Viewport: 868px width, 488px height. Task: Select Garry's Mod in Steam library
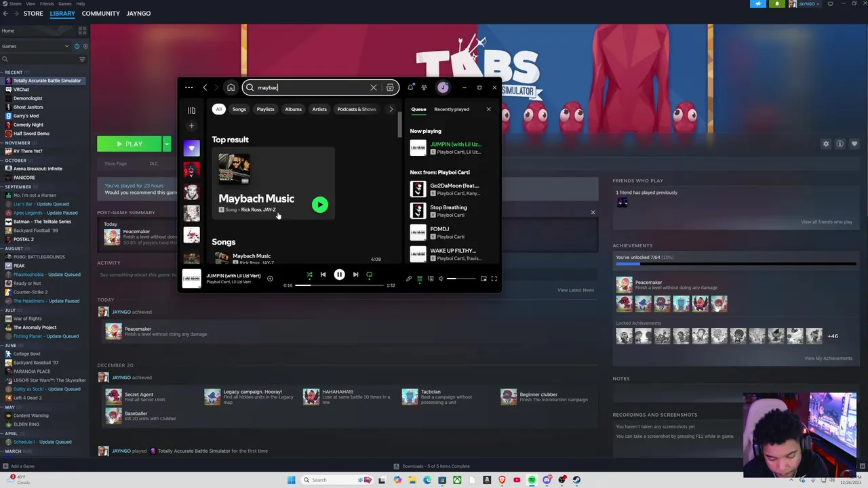click(x=26, y=116)
